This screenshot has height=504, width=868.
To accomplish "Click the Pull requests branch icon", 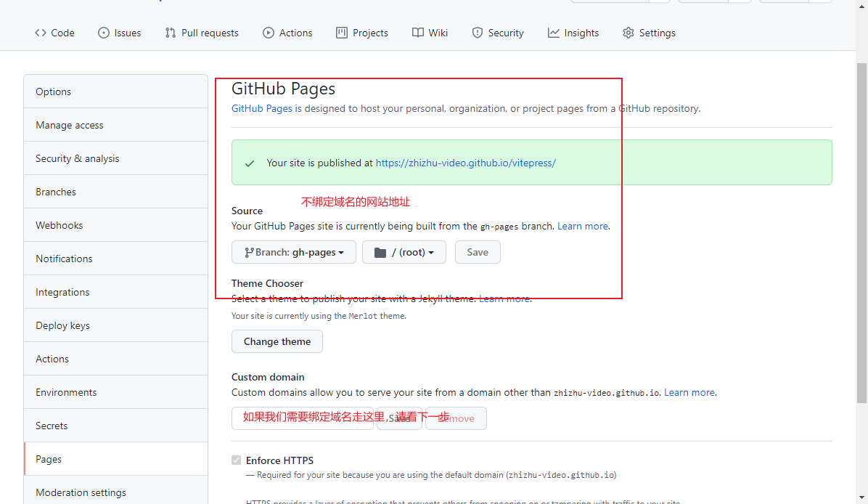I will tap(171, 33).
